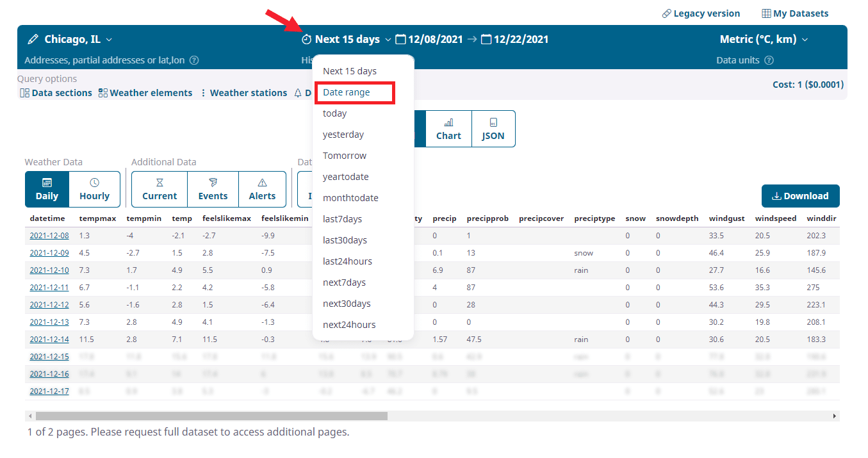This screenshot has width=868, height=458.
Task: Click the pencil icon beside Chicago, IL
Action: click(x=33, y=40)
